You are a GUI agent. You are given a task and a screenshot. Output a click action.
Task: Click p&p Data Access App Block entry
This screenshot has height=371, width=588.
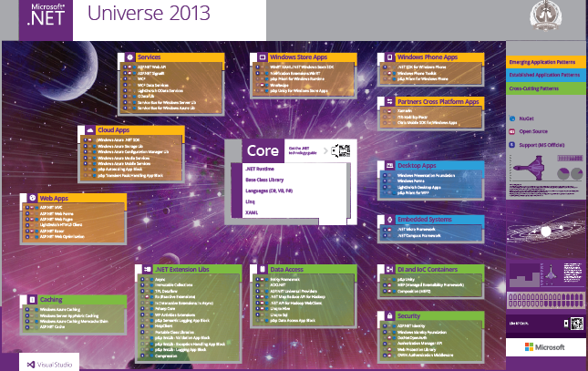(293, 321)
